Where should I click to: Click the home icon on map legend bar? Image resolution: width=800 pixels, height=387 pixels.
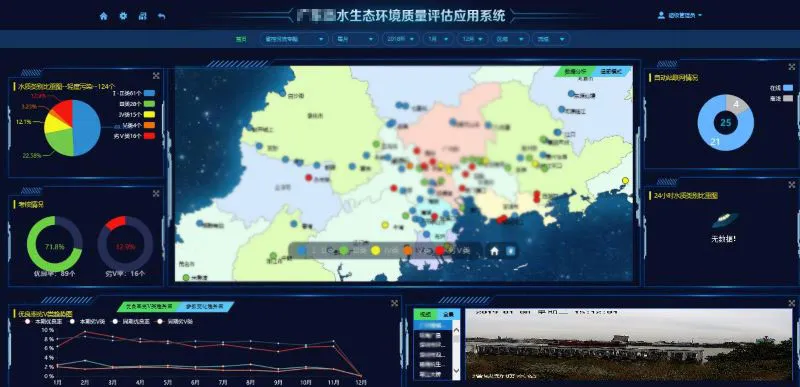494,251
